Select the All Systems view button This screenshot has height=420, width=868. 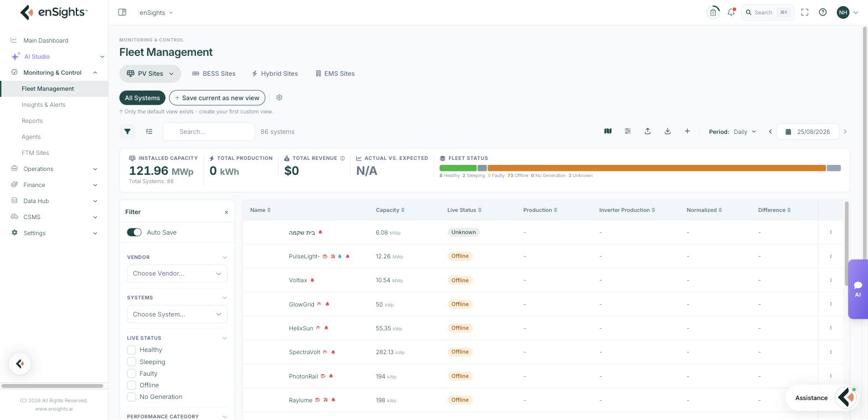(x=142, y=98)
